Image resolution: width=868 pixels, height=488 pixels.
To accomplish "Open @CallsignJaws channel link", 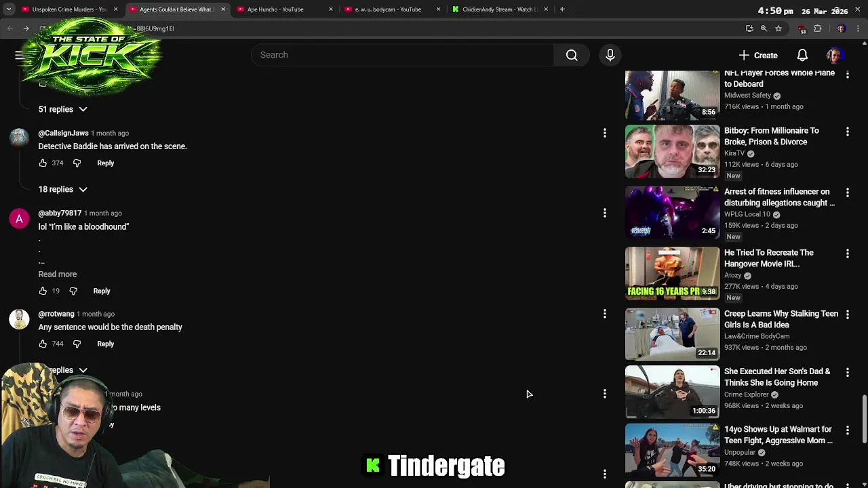I will point(63,133).
